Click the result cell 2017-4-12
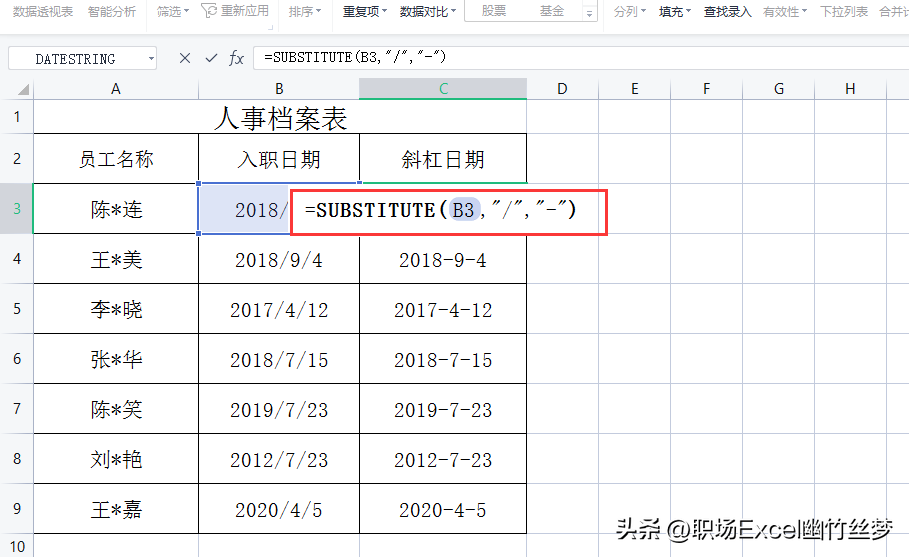The image size is (909, 557). [443, 309]
